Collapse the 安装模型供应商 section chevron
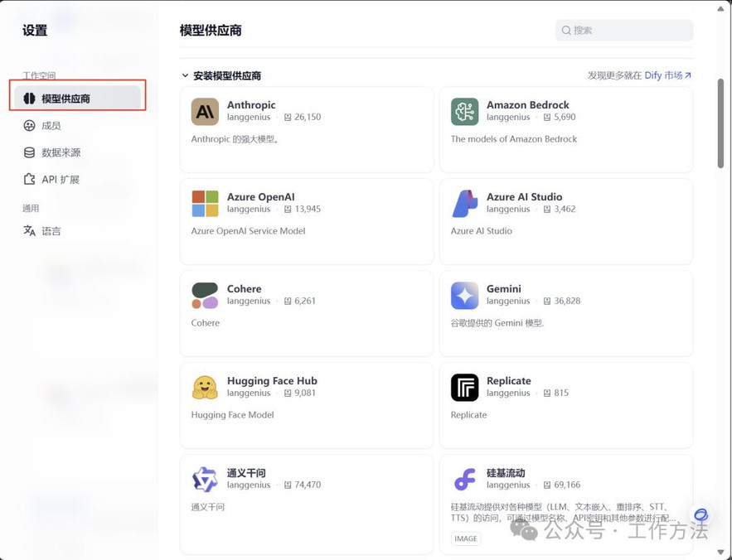Viewport: 732px width, 560px height. tap(185, 75)
